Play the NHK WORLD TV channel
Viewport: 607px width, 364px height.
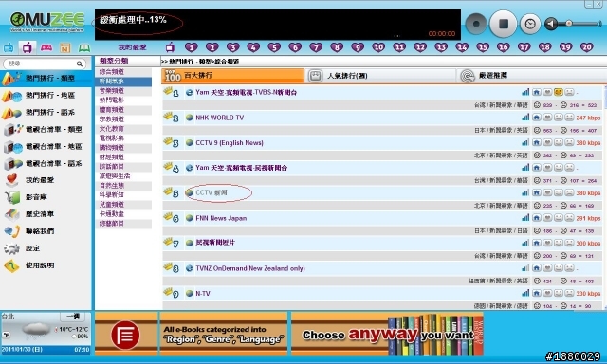pos(219,118)
